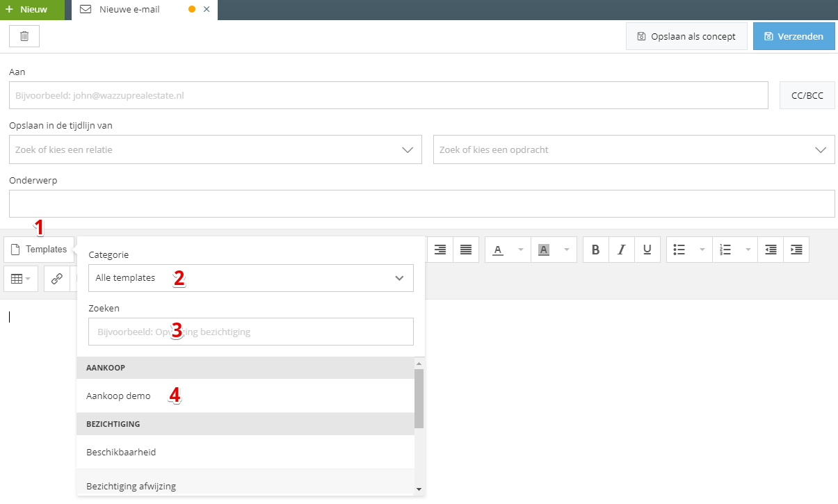Decrease indent
Screen dimensions: 838x504
[x=771, y=250]
